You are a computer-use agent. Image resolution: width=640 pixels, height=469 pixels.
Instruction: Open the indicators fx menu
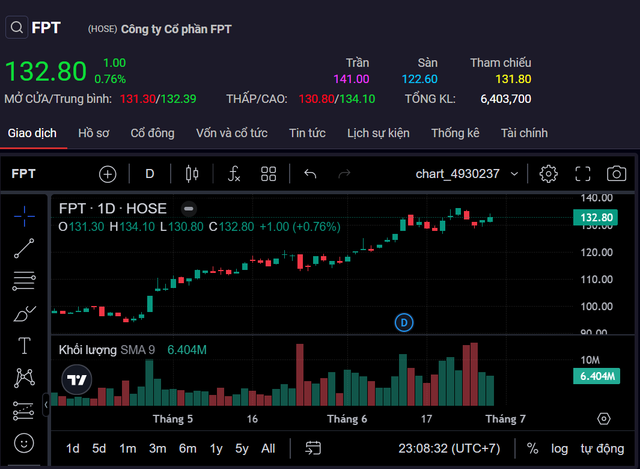[234, 174]
